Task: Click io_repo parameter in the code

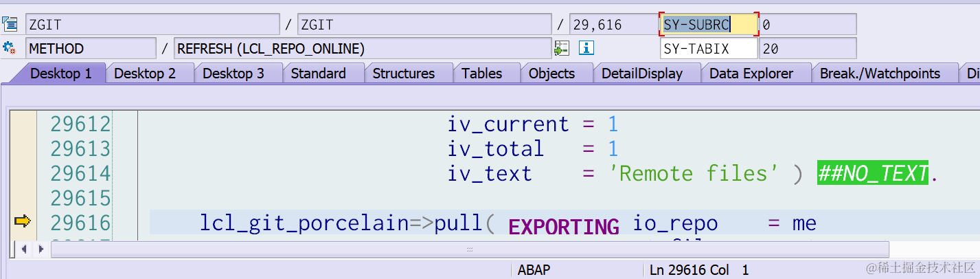Action: (x=675, y=223)
